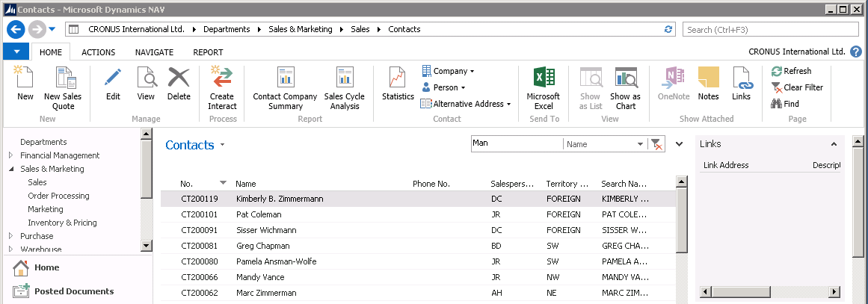Switch view to Show as Chart
Viewport: 868px width, 304px height.
pyautogui.click(x=625, y=78)
